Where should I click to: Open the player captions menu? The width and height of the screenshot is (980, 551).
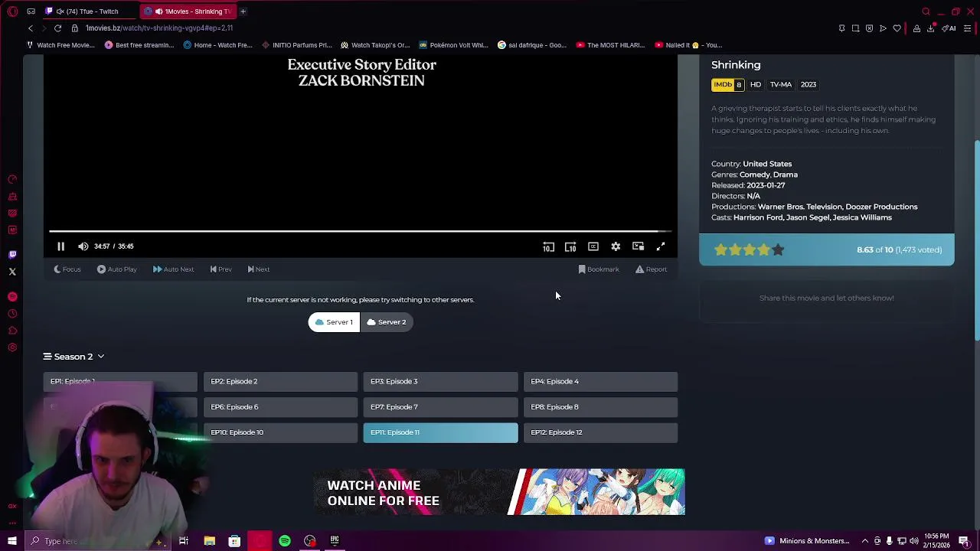(593, 246)
